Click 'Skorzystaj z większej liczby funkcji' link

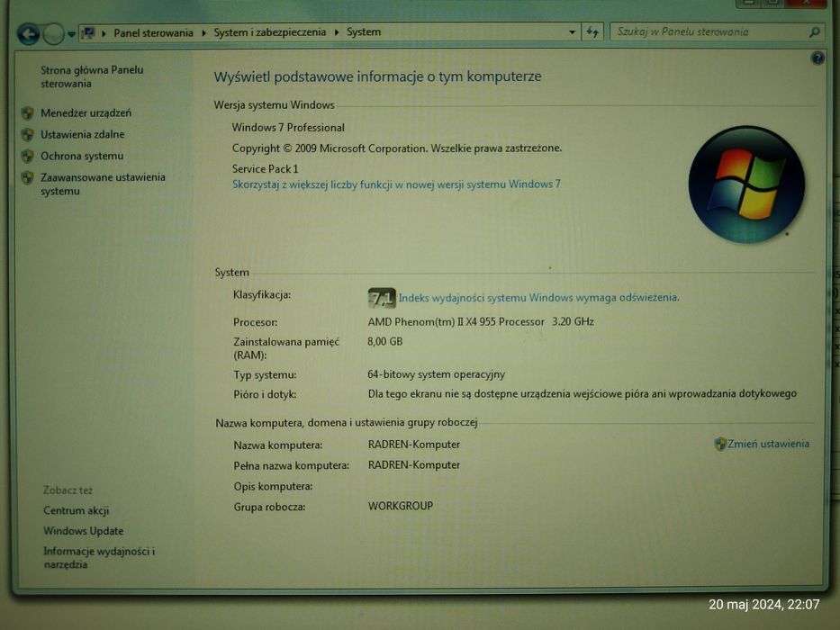tap(396, 184)
